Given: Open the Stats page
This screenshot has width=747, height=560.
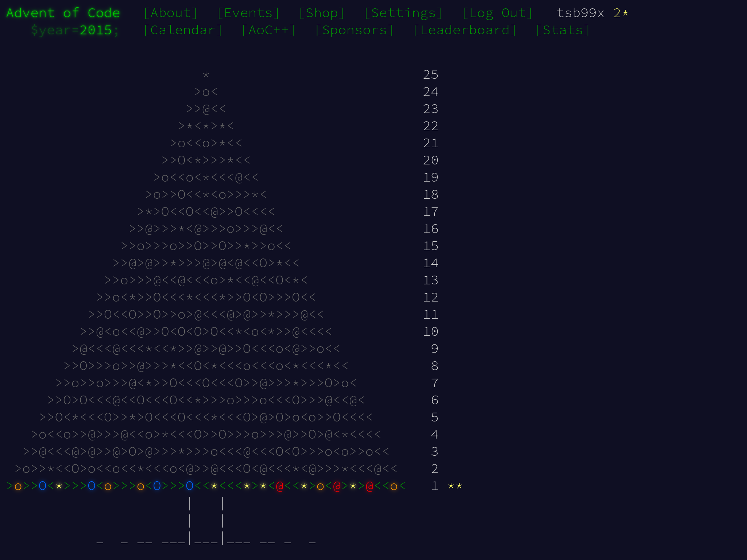Looking at the screenshot, I should click(562, 30).
